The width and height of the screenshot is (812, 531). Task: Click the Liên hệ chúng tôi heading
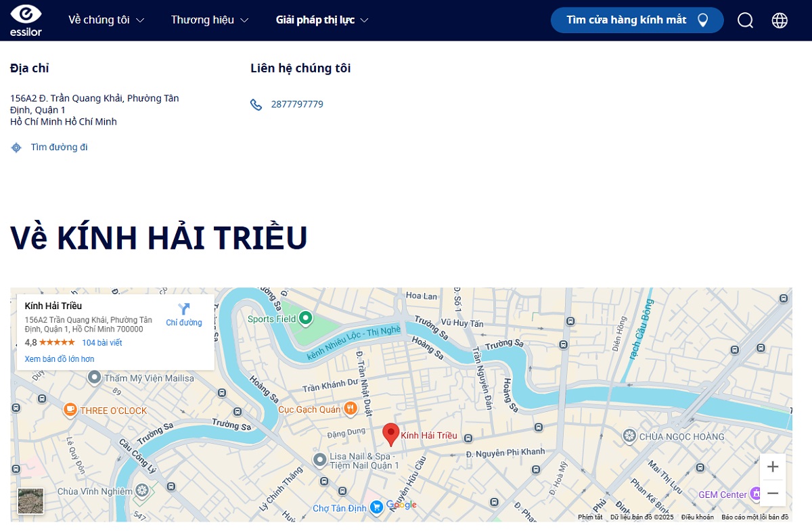pyautogui.click(x=300, y=68)
